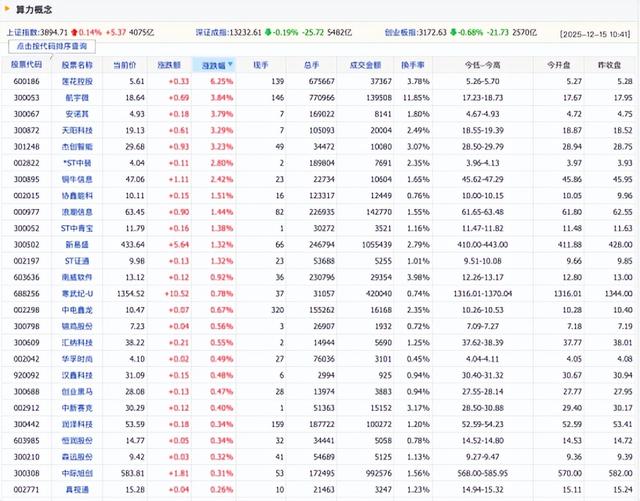Open the 南威软件 stock link
The height and width of the screenshot is (501, 640).
click(x=77, y=277)
